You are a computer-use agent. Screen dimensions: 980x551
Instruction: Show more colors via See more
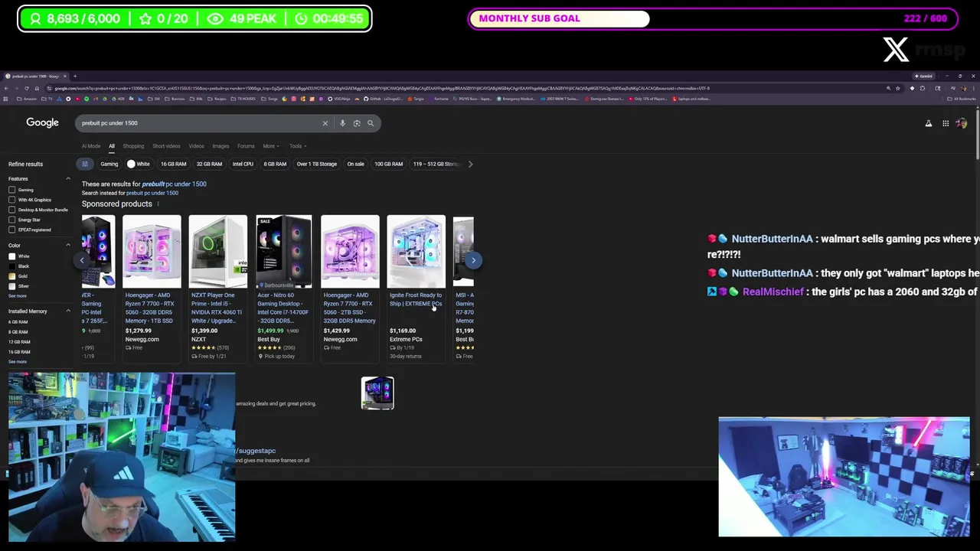(17, 296)
